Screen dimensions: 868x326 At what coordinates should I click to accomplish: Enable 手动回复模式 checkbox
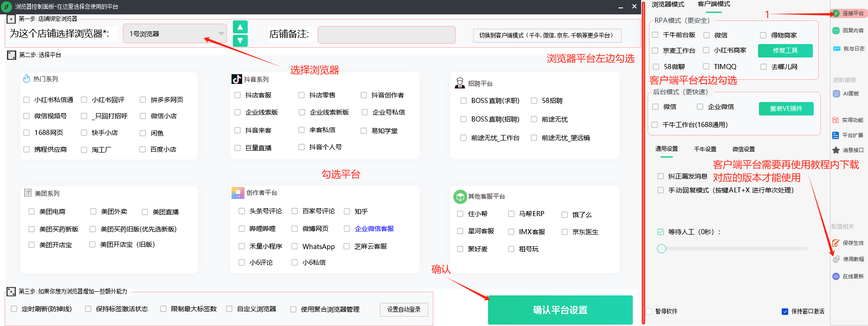[661, 190]
